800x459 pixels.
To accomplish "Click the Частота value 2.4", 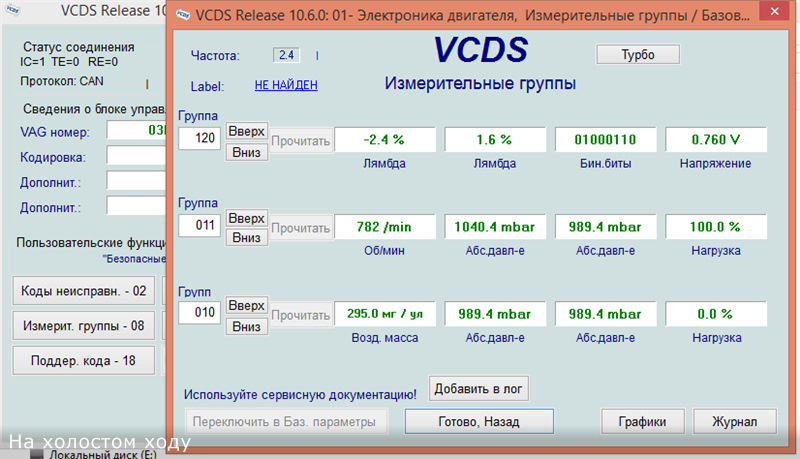I will [286, 55].
